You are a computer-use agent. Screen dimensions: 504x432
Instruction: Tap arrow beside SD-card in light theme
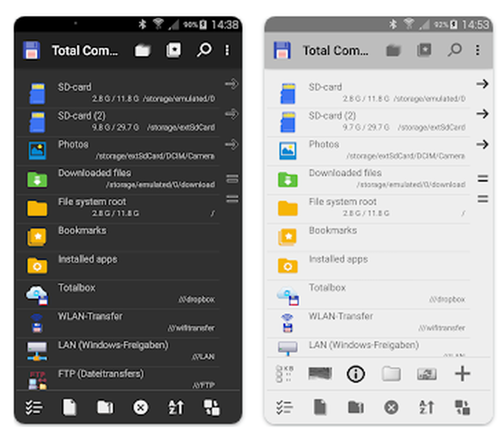pyautogui.click(x=482, y=84)
